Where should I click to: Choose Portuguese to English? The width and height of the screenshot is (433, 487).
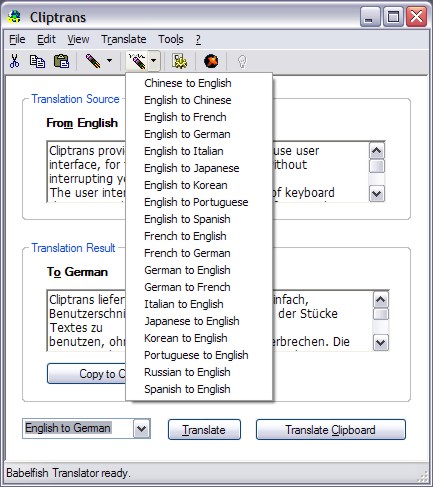point(199,355)
